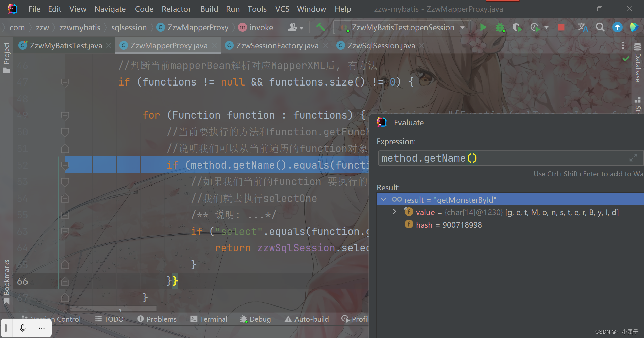Open the three-dots menu in floating bar
Image resolution: width=644 pixels, height=338 pixels.
[x=42, y=328]
